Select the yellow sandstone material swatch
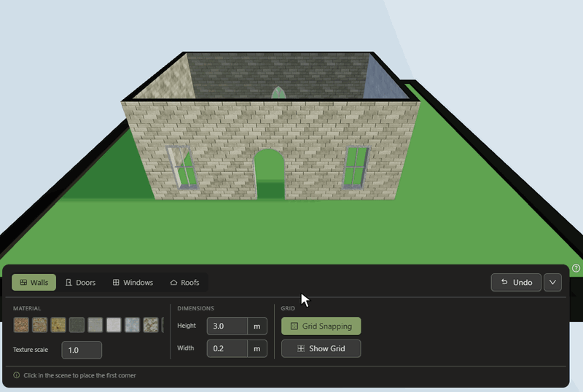583x392 pixels. coord(58,325)
